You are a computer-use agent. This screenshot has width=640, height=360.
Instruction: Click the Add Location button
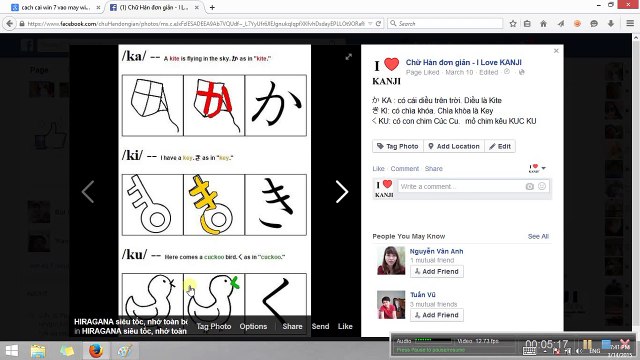454,146
